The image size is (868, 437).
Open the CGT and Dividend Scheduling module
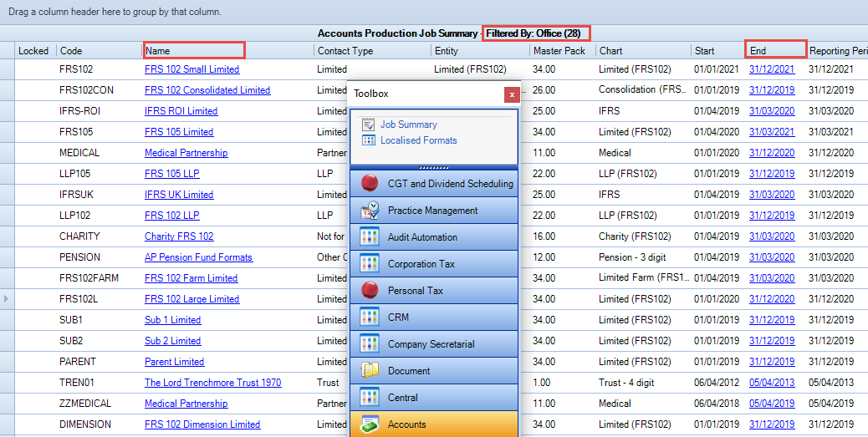pos(434,184)
